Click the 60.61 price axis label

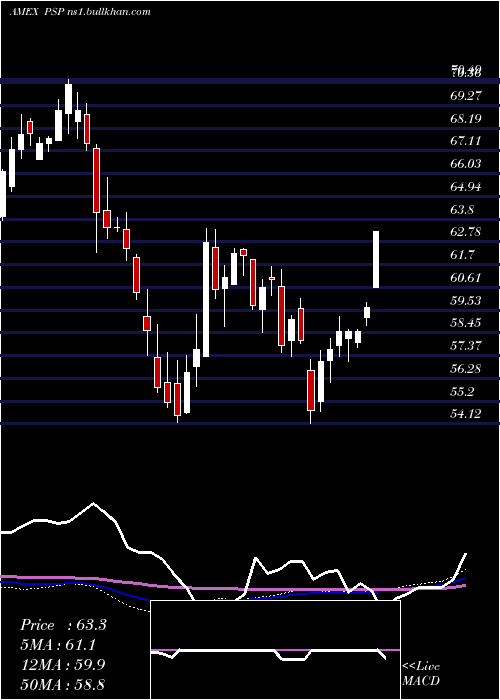[466, 278]
